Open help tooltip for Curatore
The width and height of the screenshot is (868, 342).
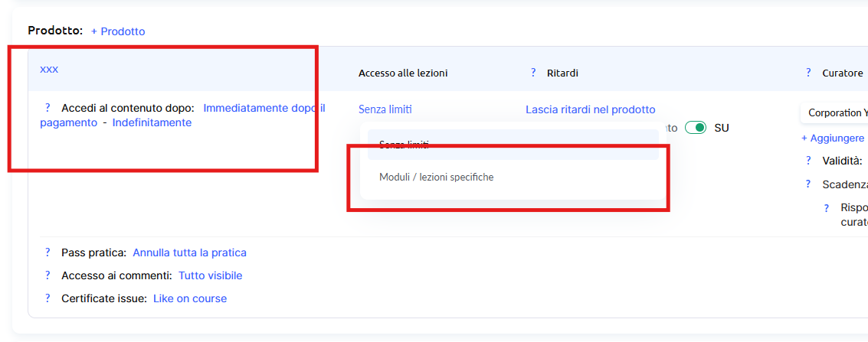click(x=808, y=73)
